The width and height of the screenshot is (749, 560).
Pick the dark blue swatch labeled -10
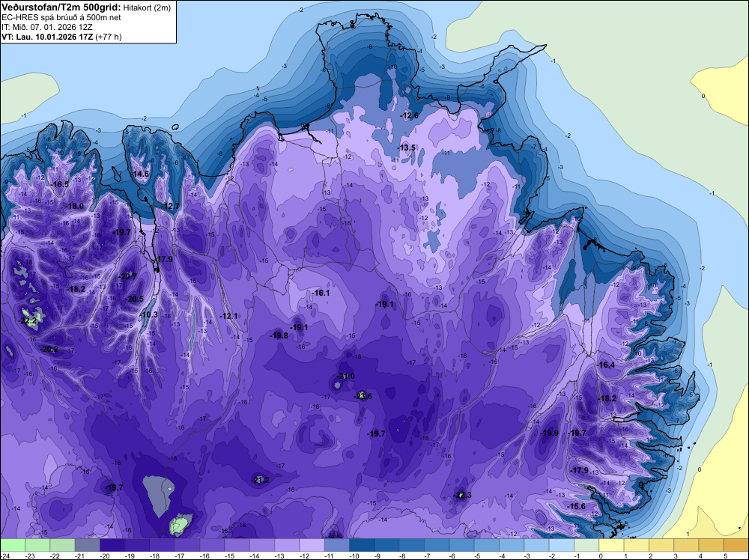pyautogui.click(x=362, y=545)
